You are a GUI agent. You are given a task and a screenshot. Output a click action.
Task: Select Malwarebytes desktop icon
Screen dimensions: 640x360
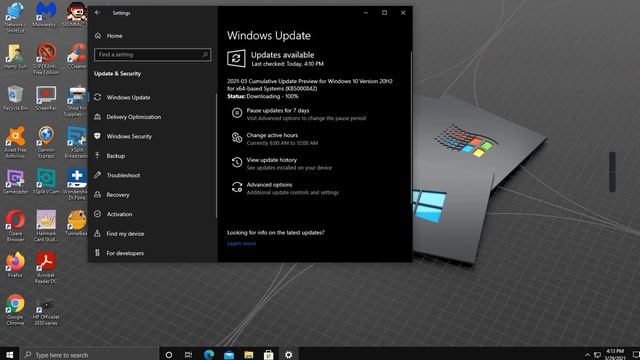(x=45, y=15)
